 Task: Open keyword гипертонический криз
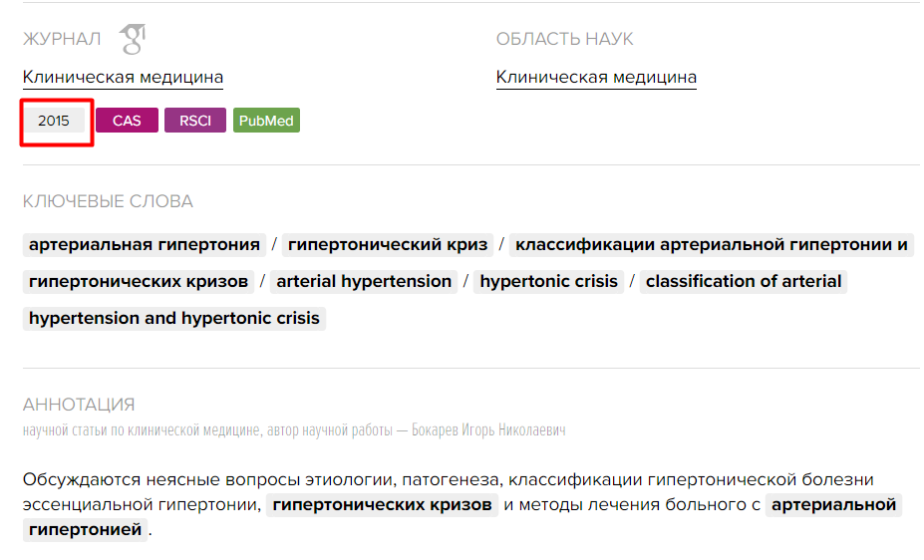point(388,244)
